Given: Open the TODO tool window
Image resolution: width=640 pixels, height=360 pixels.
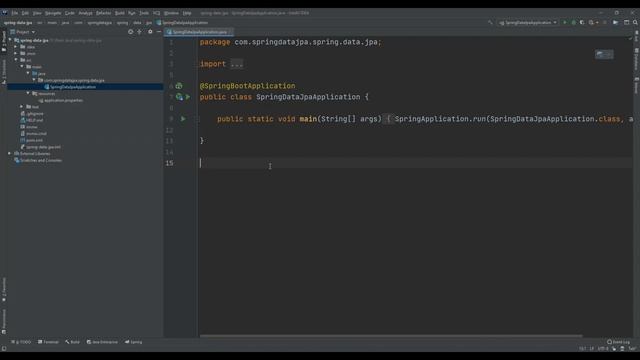Looking at the screenshot, I should (x=21, y=342).
